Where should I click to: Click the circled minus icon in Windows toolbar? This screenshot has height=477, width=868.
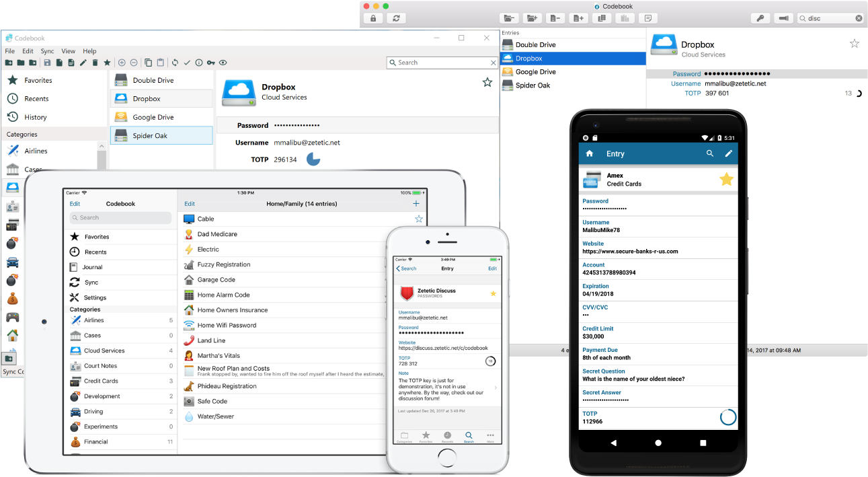click(134, 63)
